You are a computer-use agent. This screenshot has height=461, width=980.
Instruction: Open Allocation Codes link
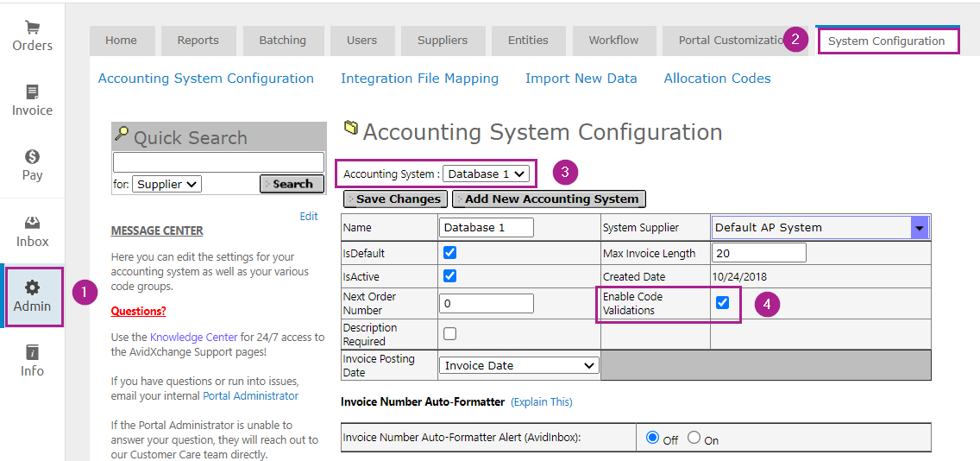(718, 79)
